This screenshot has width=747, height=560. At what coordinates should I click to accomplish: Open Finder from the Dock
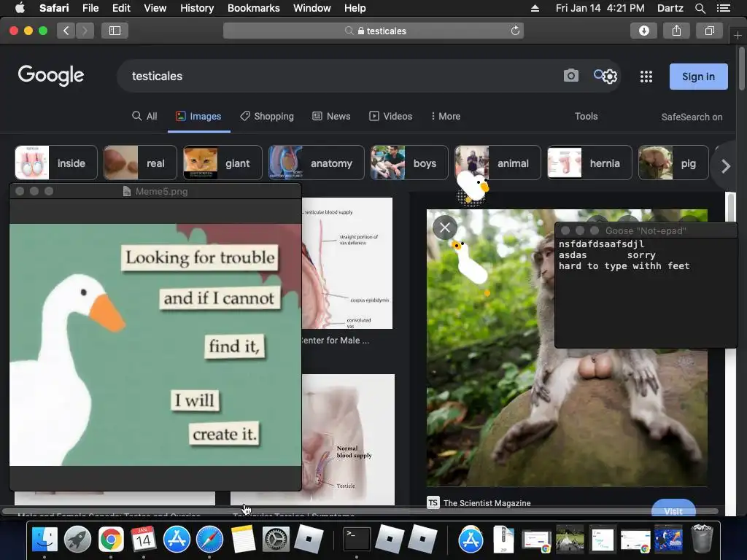[44, 540]
